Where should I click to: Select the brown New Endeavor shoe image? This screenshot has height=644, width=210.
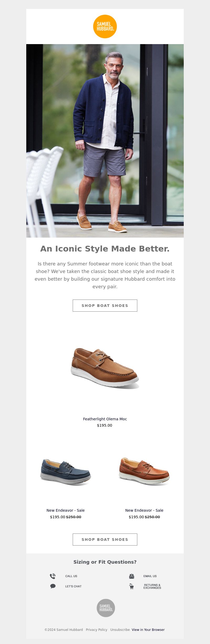pyautogui.click(x=144, y=472)
